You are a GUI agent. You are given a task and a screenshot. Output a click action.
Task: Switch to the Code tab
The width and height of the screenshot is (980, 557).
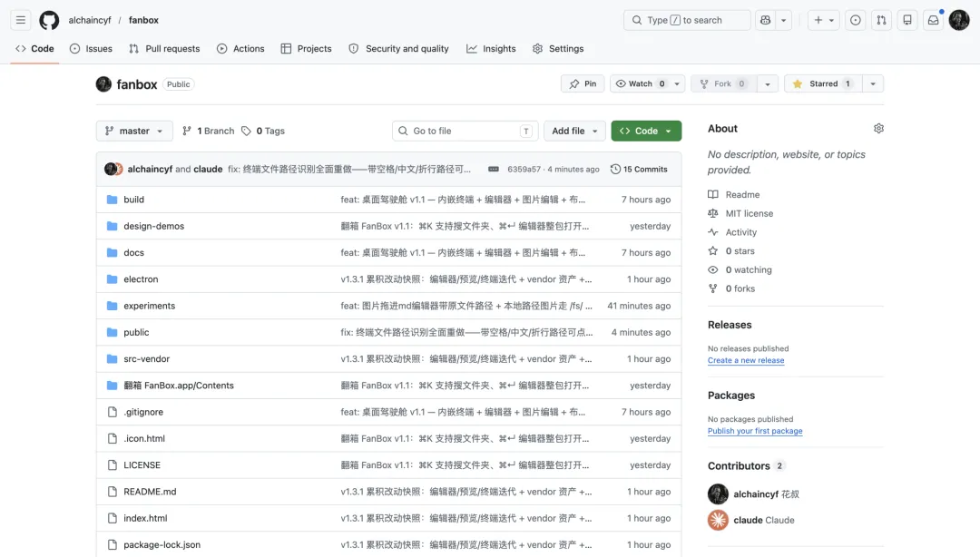35,49
